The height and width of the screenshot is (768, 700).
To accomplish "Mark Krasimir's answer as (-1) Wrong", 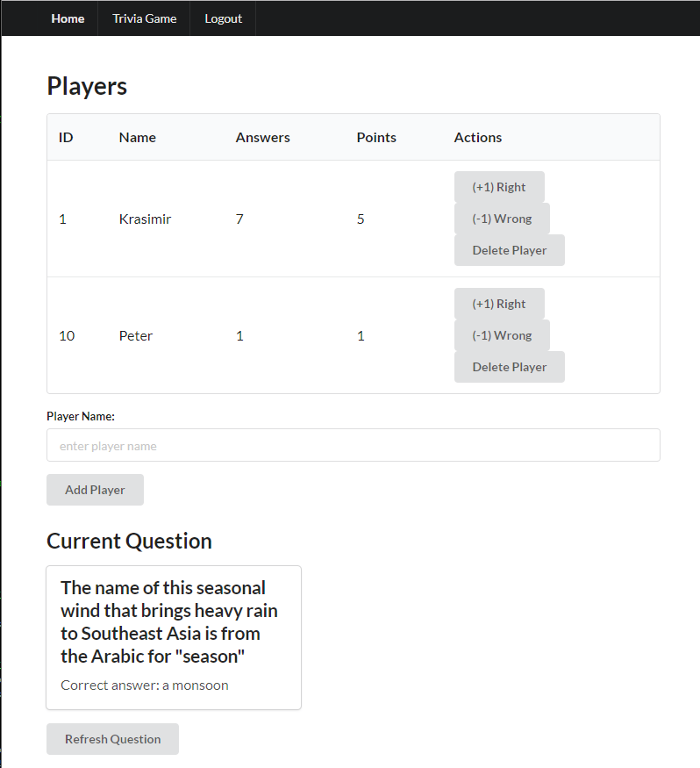I will [502, 219].
